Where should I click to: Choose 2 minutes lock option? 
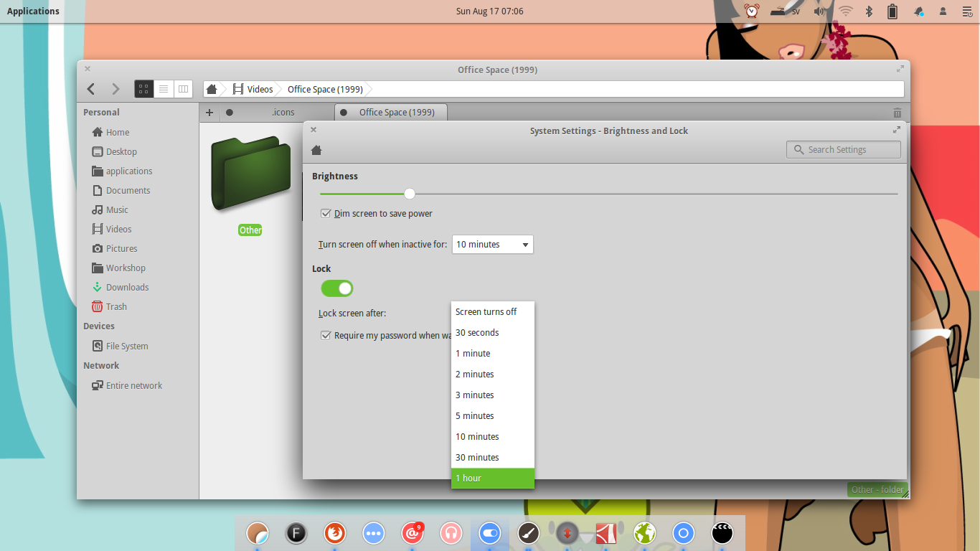point(493,375)
